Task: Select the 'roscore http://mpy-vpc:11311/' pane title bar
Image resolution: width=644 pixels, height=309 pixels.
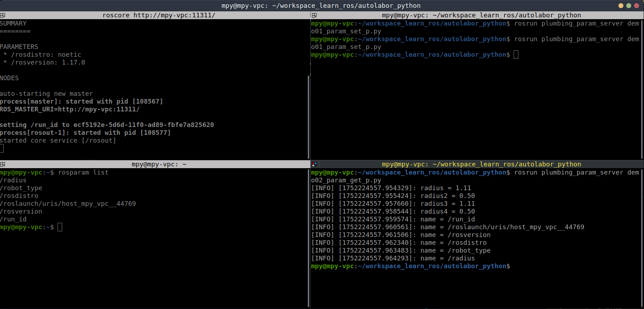Action: [x=159, y=15]
